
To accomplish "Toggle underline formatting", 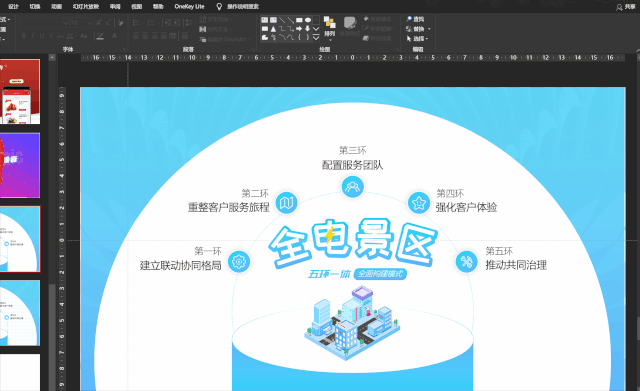I will tap(42, 36).
